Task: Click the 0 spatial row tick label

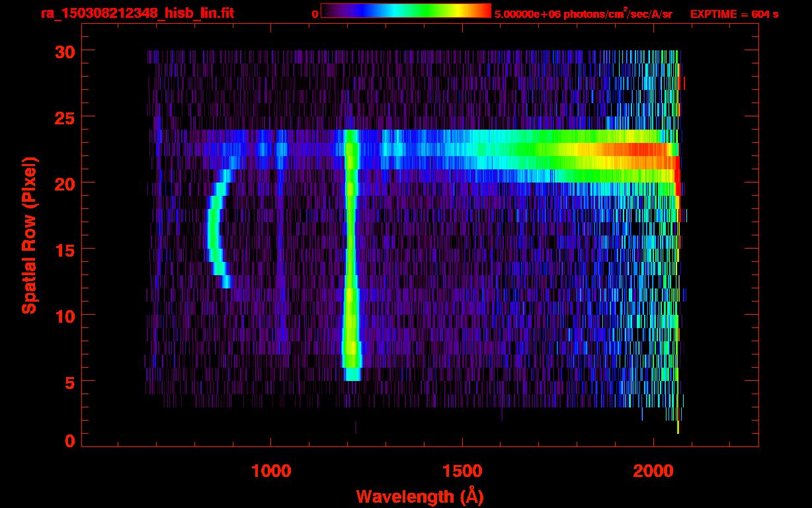Action: pos(69,441)
